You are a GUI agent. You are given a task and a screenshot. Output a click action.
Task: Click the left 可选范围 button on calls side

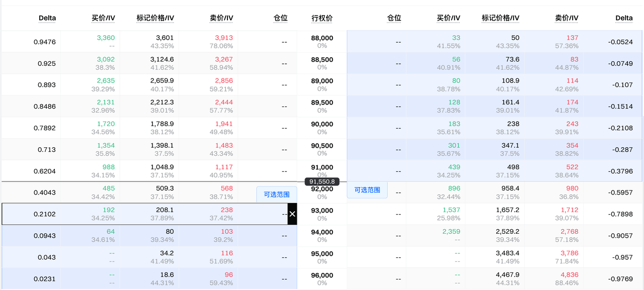pyautogui.click(x=276, y=195)
